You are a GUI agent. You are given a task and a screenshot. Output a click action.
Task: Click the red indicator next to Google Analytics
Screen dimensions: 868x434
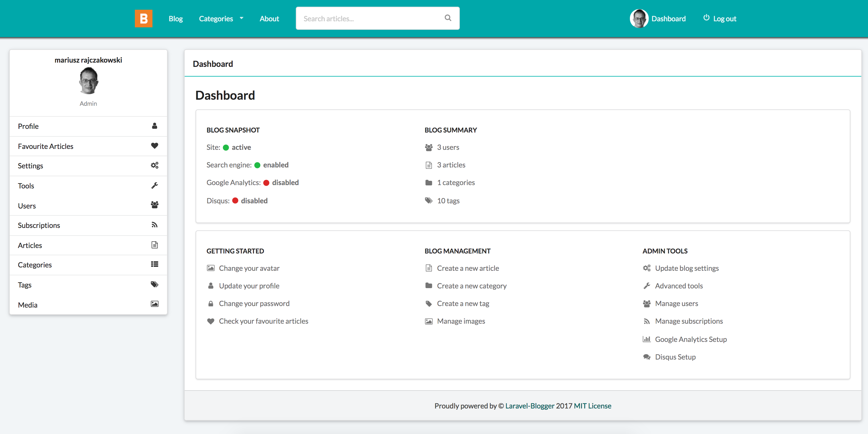[x=266, y=182]
